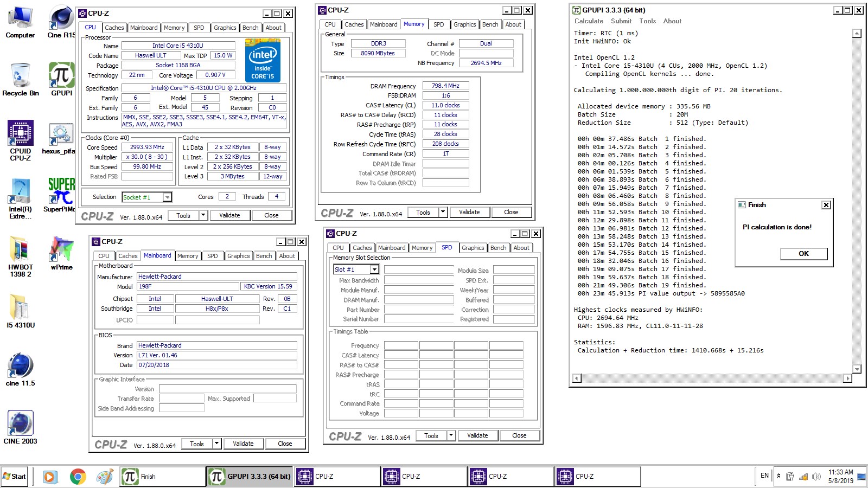
Task: Open the Recycle Bin icon
Action: point(20,80)
